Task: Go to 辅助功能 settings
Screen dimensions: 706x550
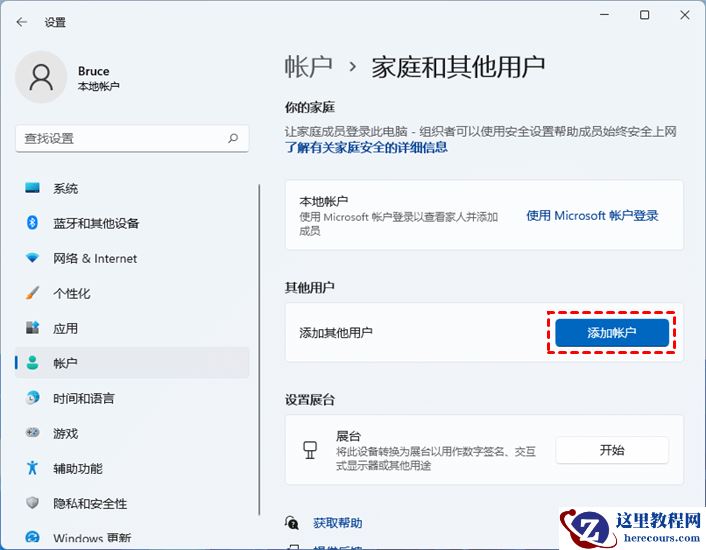Action: 132,468
